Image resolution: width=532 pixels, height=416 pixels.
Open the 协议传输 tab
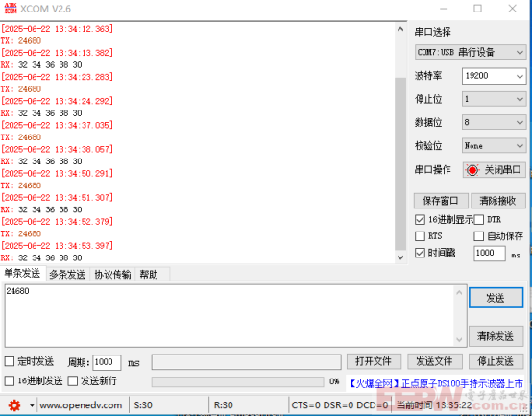click(112, 274)
